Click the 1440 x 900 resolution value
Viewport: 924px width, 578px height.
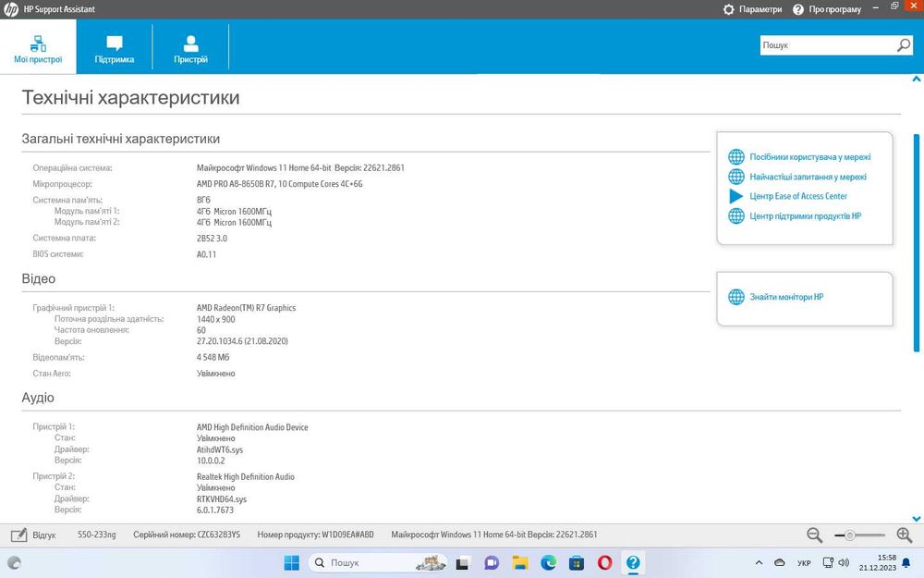(x=215, y=319)
